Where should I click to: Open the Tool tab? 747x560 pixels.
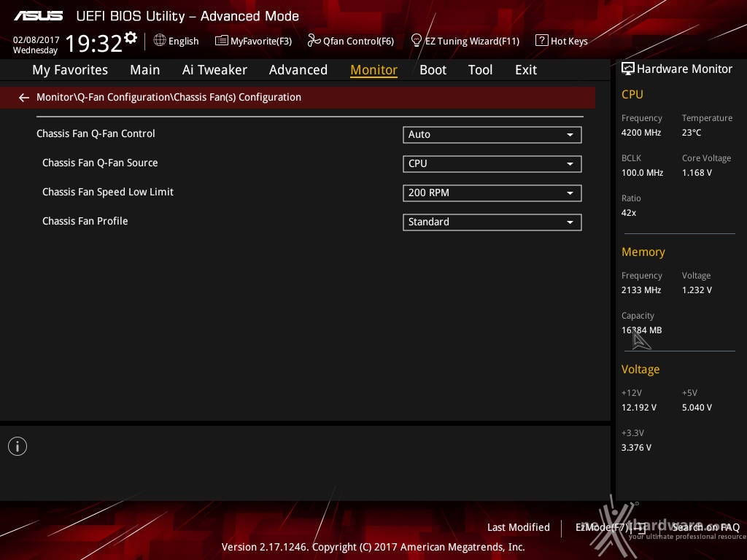click(480, 70)
